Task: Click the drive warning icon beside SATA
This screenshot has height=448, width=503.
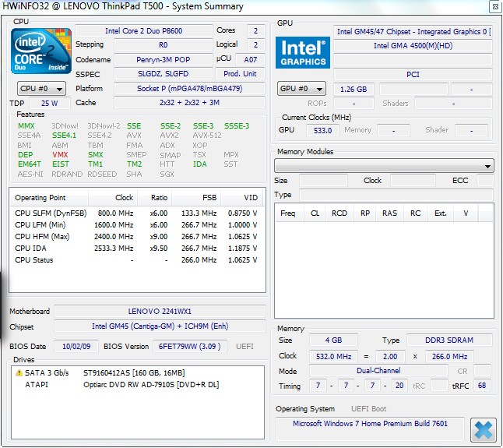Action: point(19,372)
